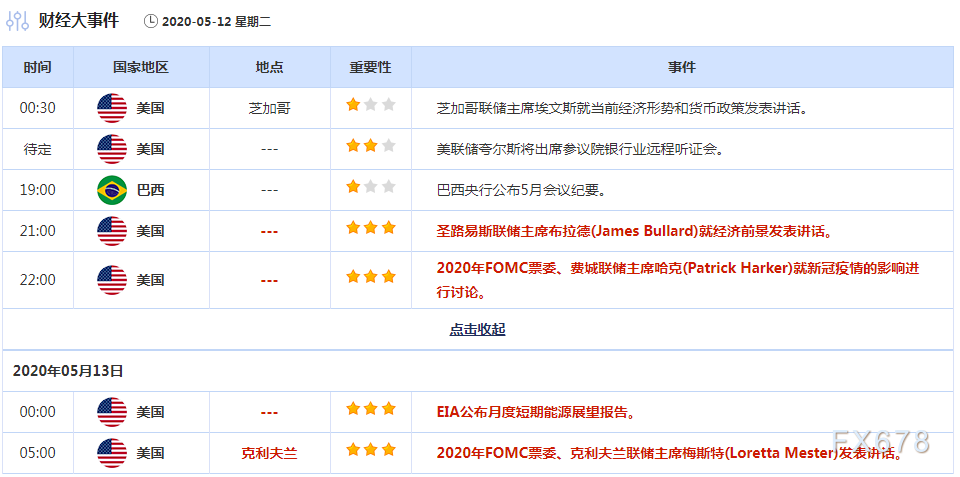960x477 pixels.
Task: Click 美国 label in the 00:30 row
Action: (x=151, y=108)
